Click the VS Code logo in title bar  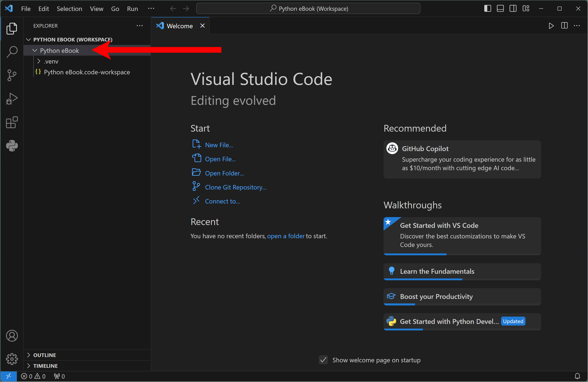(x=9, y=9)
